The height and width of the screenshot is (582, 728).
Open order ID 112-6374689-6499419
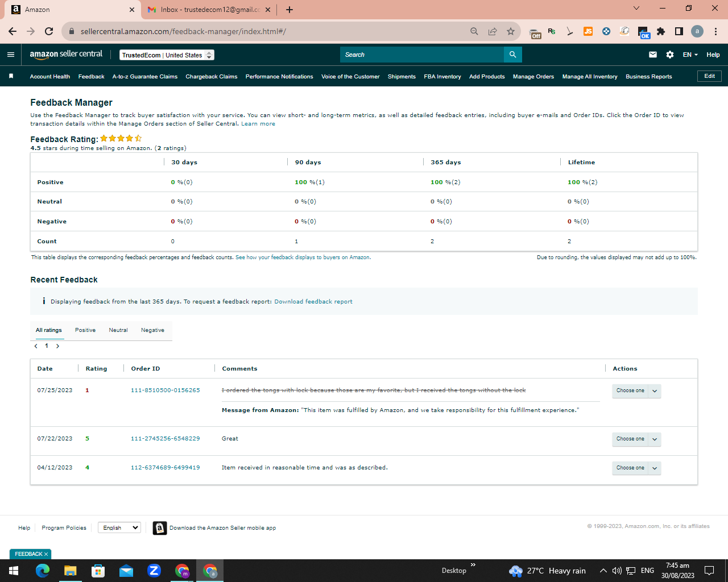pyautogui.click(x=166, y=468)
